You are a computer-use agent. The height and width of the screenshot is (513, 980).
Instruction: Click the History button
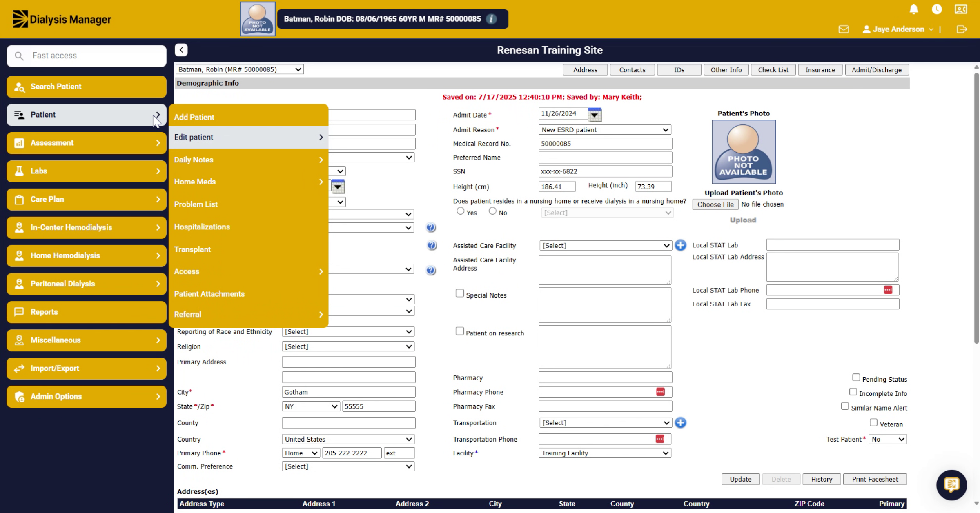pyautogui.click(x=822, y=479)
